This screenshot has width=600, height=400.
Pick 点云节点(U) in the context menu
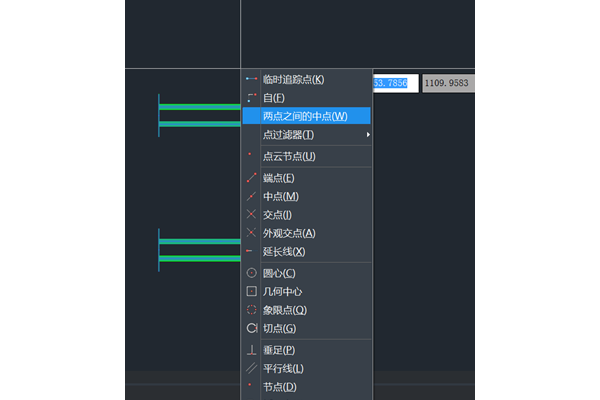pyautogui.click(x=288, y=156)
